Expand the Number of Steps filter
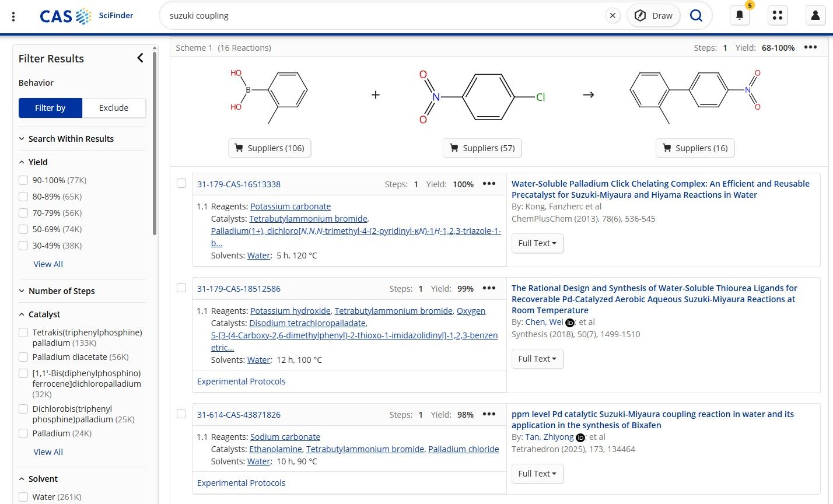This screenshot has height=504, width=833. click(22, 291)
